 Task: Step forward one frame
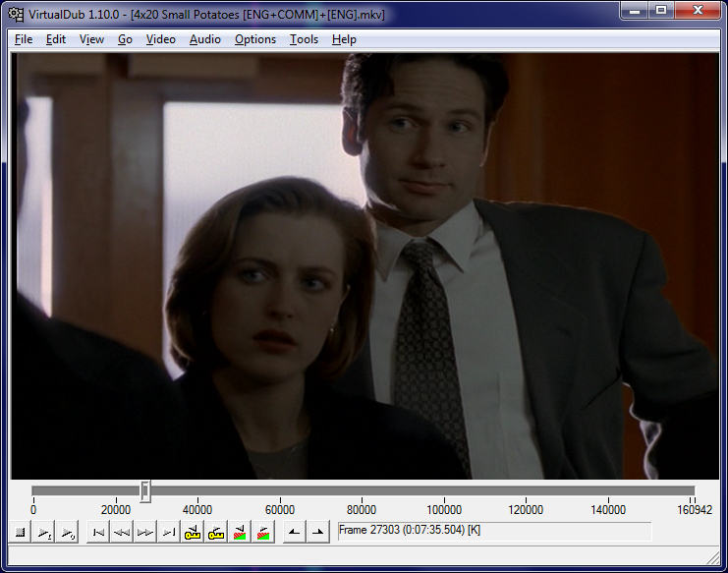coord(145,532)
